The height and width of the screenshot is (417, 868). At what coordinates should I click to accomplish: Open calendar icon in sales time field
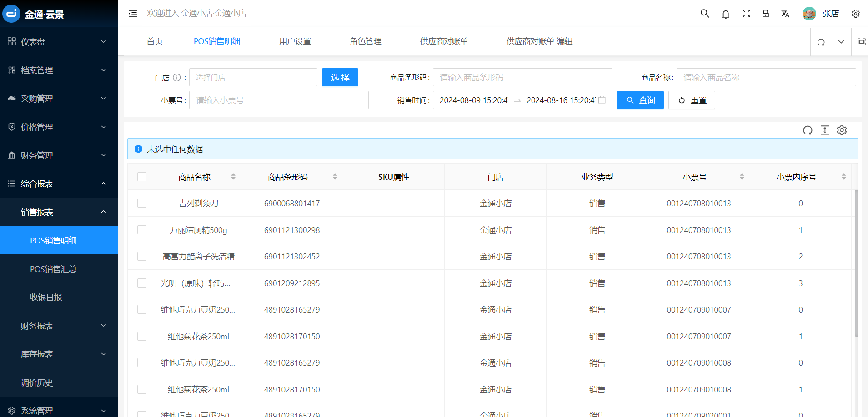(602, 100)
